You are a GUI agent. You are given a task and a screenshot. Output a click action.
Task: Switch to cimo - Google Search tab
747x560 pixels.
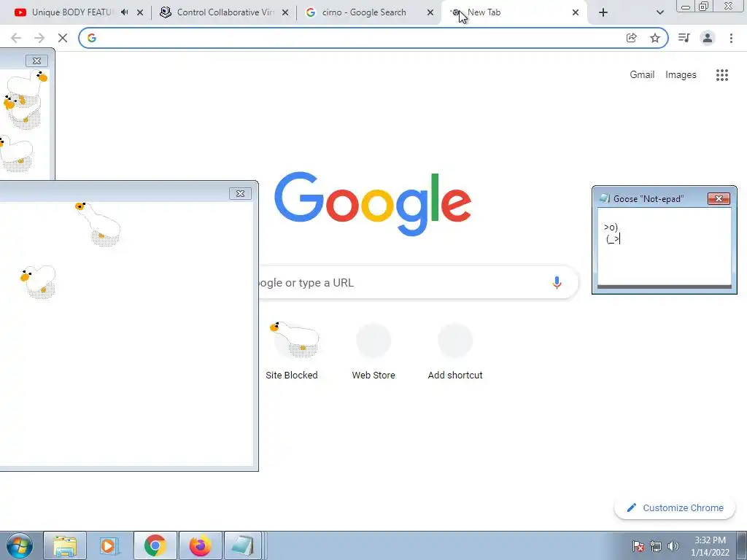coord(364,12)
